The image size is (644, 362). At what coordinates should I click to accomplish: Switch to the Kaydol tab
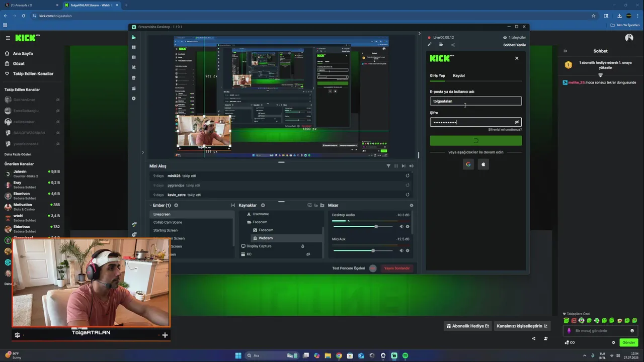459,75
